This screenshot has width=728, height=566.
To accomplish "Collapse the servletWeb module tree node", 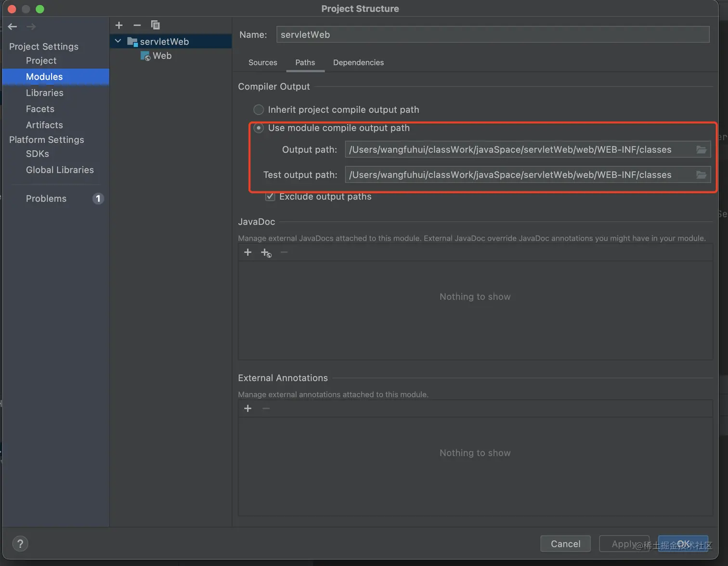I will coord(118,41).
